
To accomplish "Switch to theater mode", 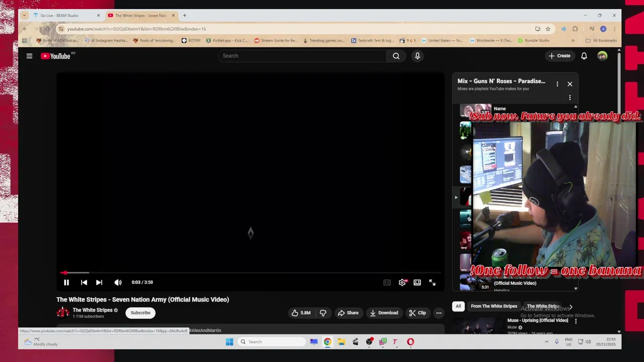I will 417,283.
